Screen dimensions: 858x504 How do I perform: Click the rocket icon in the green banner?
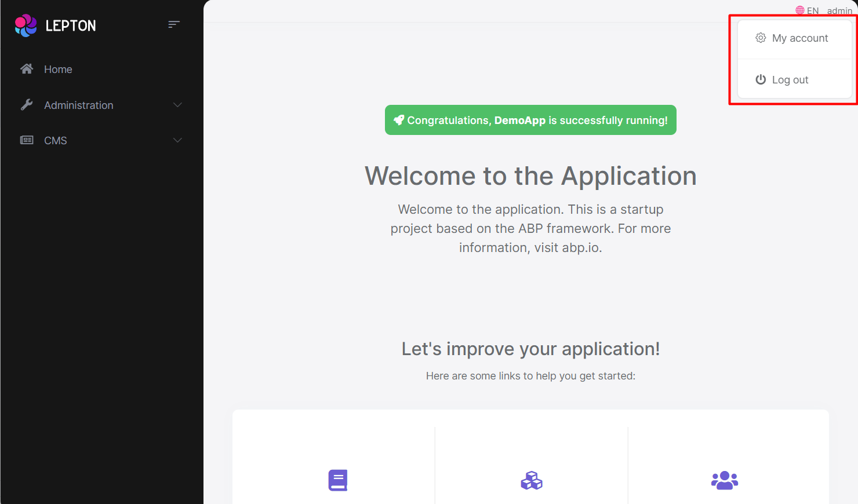(398, 119)
